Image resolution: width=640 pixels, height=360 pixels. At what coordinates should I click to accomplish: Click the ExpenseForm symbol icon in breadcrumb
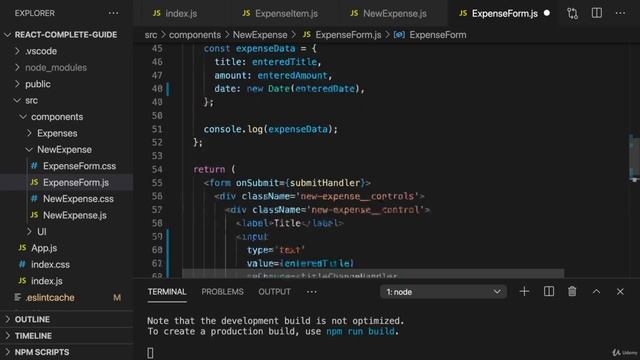pos(399,35)
